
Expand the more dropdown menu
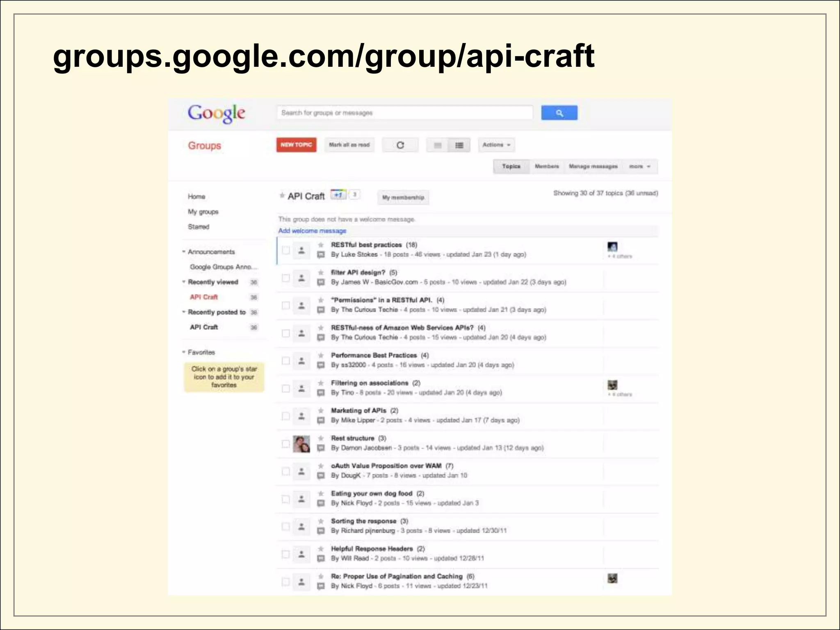tap(640, 167)
